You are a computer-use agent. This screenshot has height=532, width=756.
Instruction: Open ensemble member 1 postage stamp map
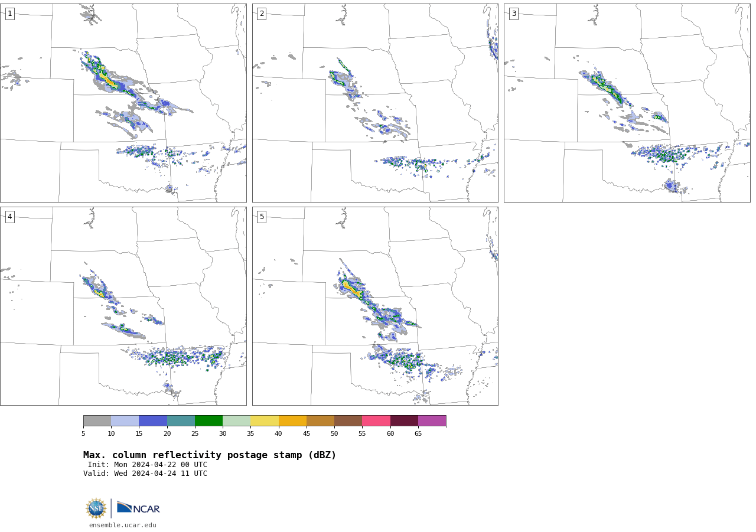[123, 103]
